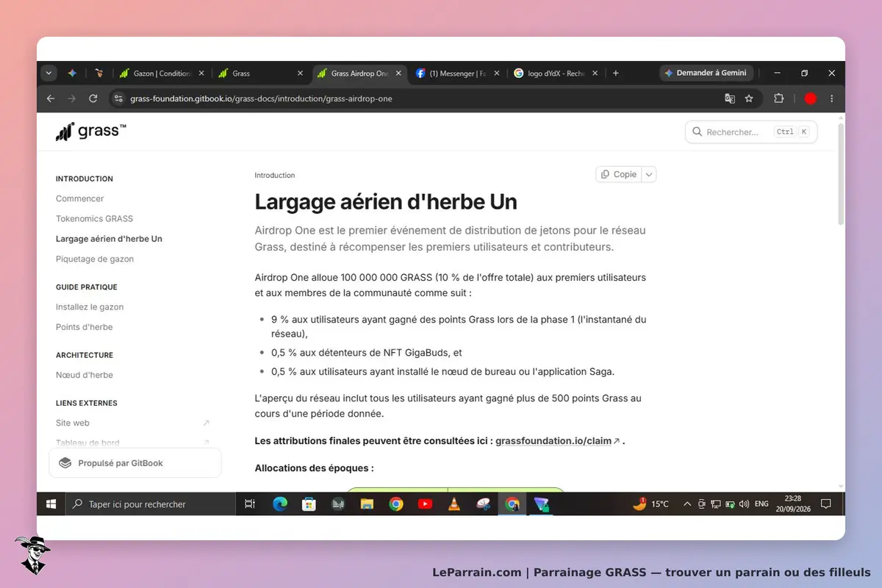
Task: Open the Extensions puzzle icon
Action: 779,98
